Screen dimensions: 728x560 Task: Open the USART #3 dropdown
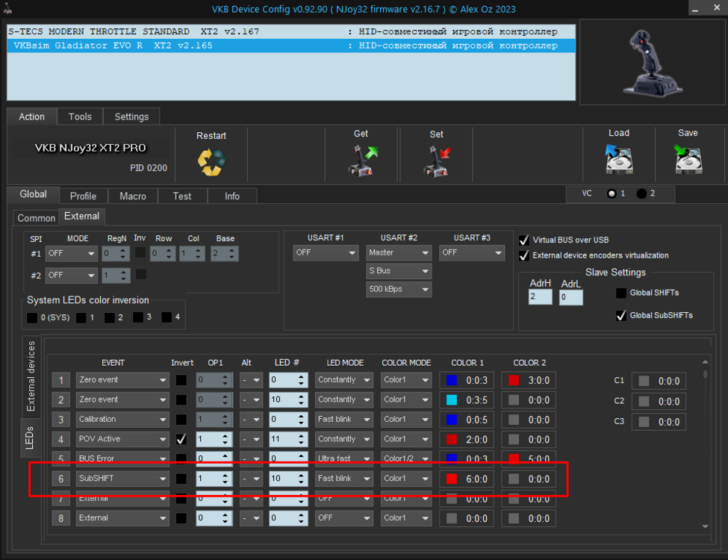point(472,252)
